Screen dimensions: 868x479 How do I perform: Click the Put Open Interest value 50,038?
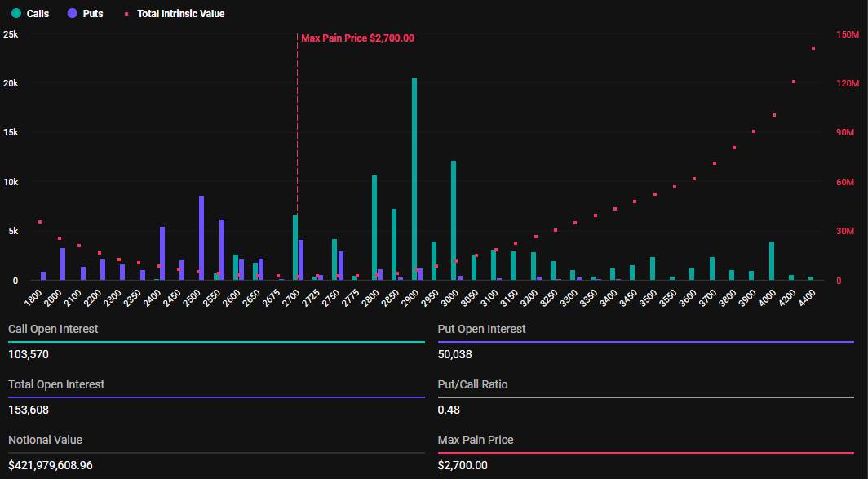point(455,355)
